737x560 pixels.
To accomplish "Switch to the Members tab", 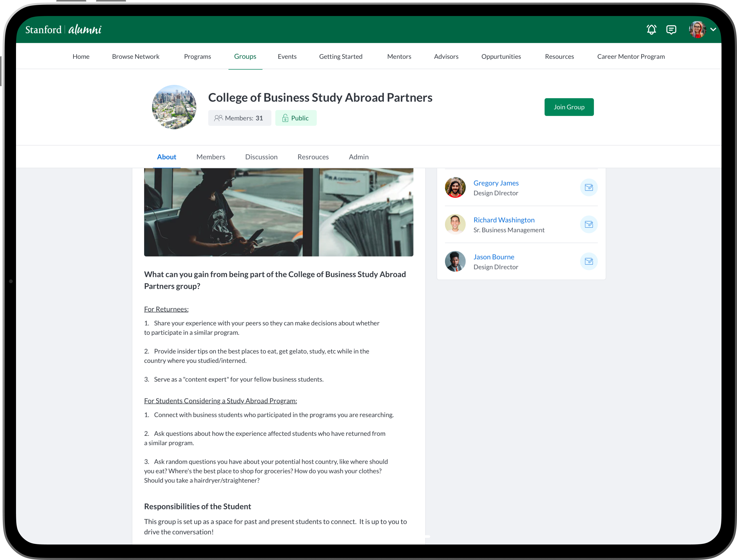I will pyautogui.click(x=210, y=157).
